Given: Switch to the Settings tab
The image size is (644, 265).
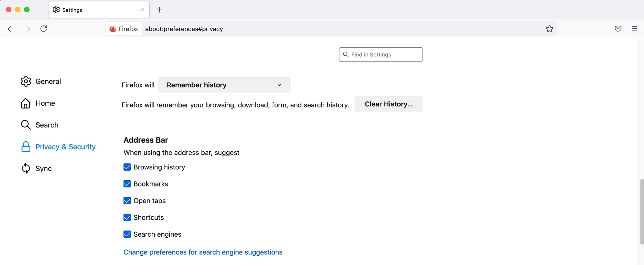Looking at the screenshot, I should point(99,10).
